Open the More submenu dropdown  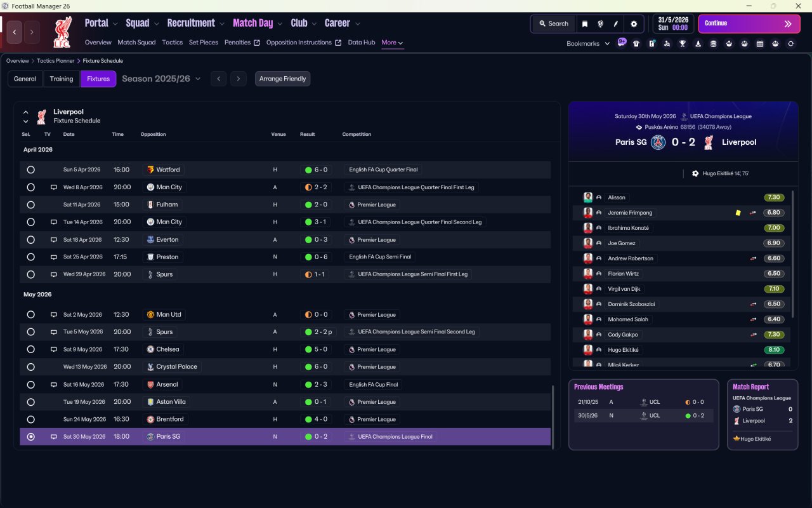392,43
